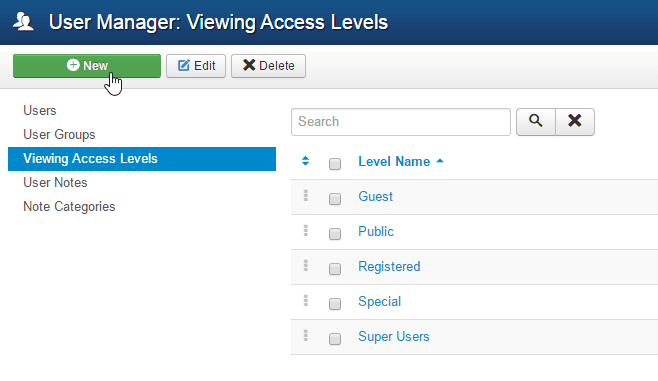Select Viewing Access Levels in the sidebar
The image size is (658, 381).
click(142, 159)
